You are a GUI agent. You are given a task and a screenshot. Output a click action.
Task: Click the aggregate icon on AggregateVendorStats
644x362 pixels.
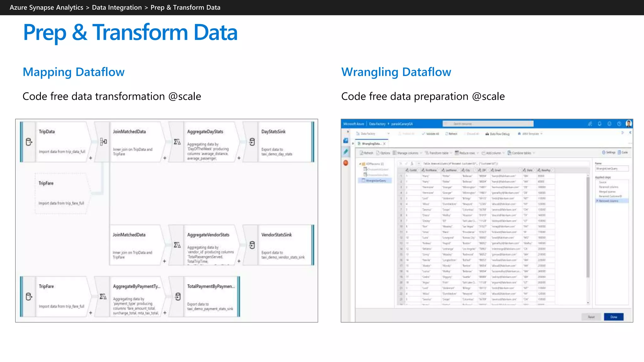tap(177, 245)
